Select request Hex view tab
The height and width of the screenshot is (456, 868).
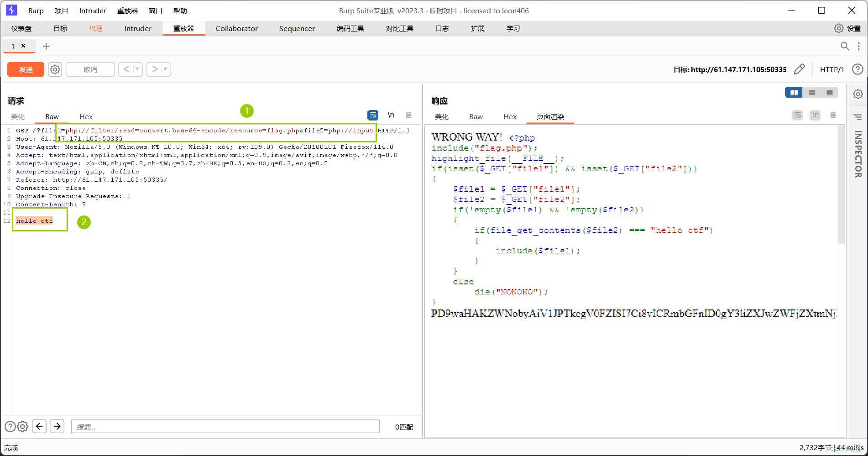[x=86, y=117]
